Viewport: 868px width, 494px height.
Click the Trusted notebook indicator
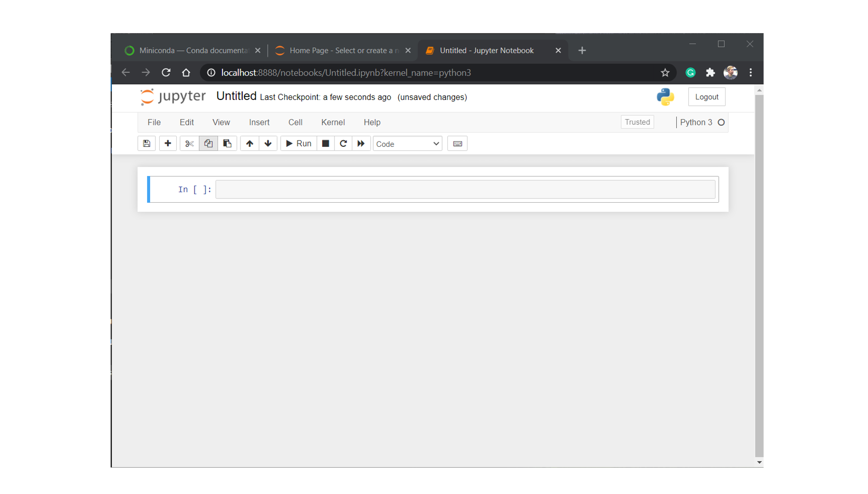pos(637,122)
